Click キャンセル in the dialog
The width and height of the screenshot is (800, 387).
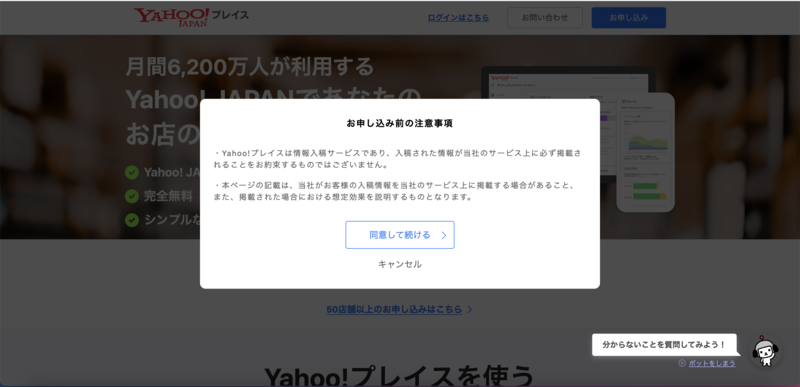(x=399, y=264)
